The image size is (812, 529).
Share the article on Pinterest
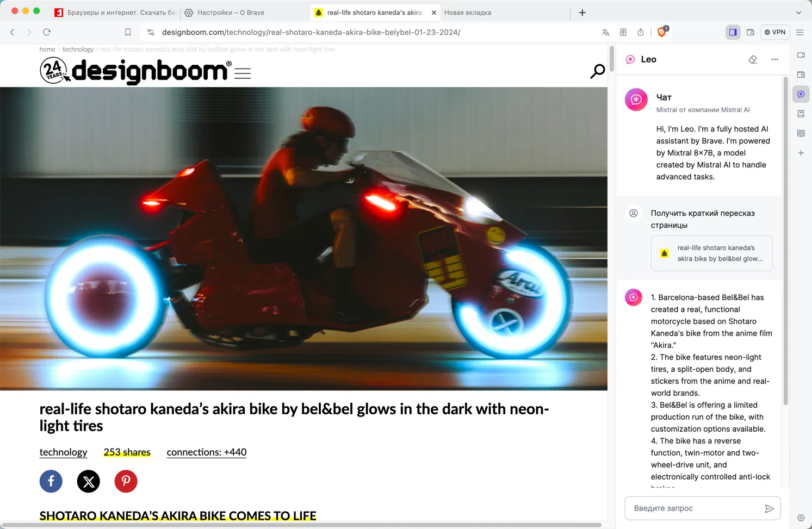click(126, 481)
